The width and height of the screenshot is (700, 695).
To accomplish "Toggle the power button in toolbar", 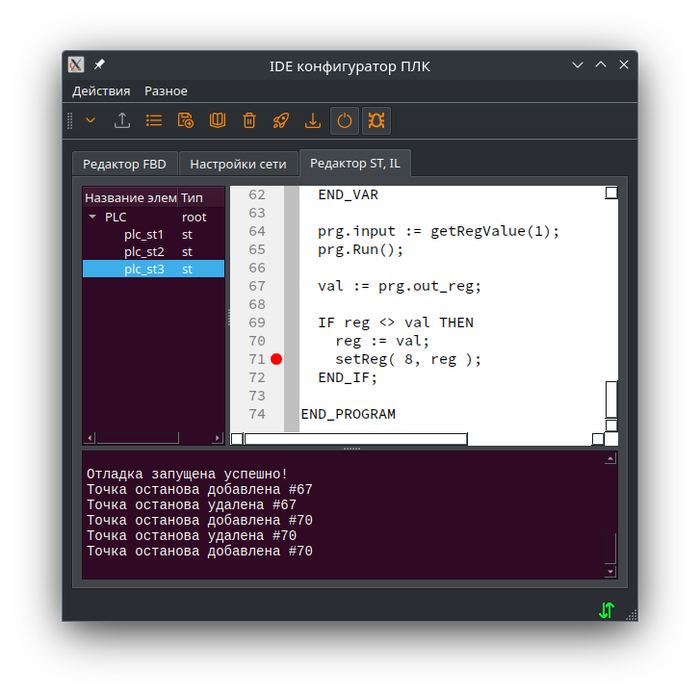I will [x=344, y=121].
